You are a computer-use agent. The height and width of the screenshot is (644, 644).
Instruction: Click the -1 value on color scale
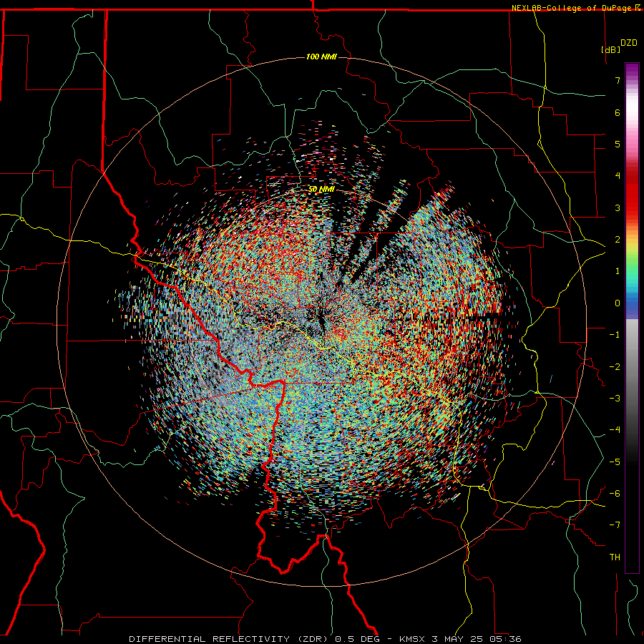click(x=615, y=335)
